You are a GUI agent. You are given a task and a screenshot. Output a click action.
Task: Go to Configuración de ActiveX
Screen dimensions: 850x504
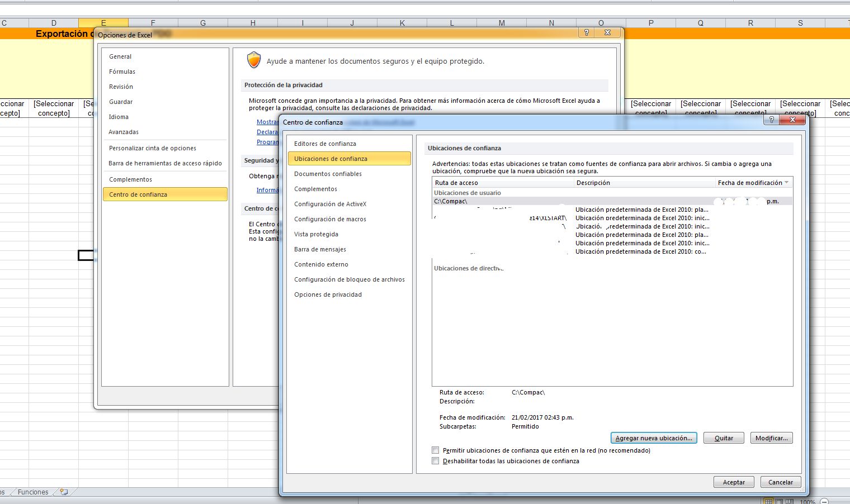350,204
